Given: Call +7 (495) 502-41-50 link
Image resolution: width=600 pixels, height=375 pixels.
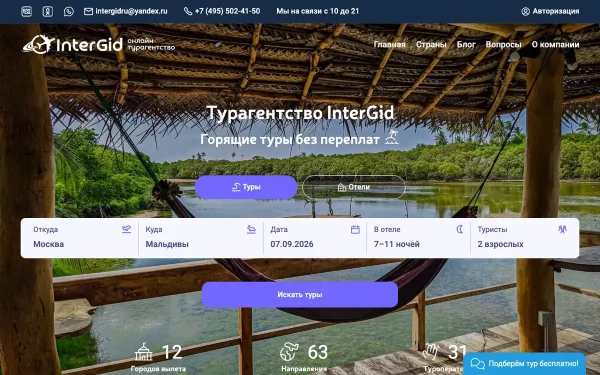Looking at the screenshot, I should coord(227,11).
